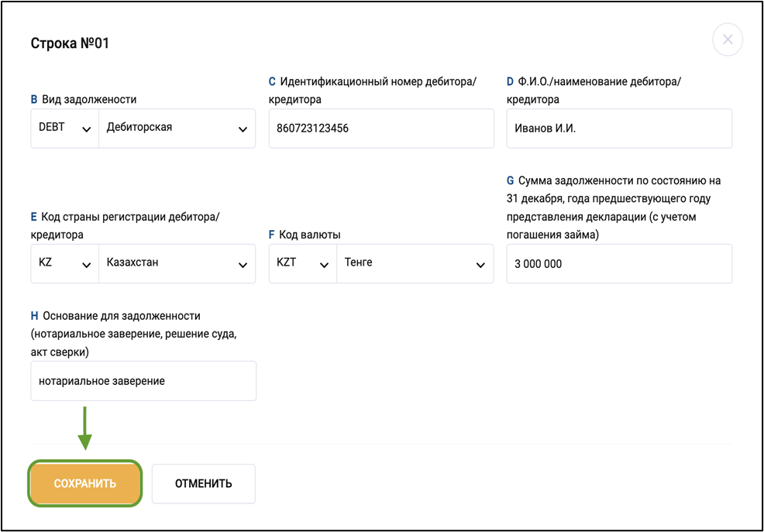Expand the Казахстан country name dropdown
Screen dimensions: 764x532
pyautogui.click(x=177, y=263)
